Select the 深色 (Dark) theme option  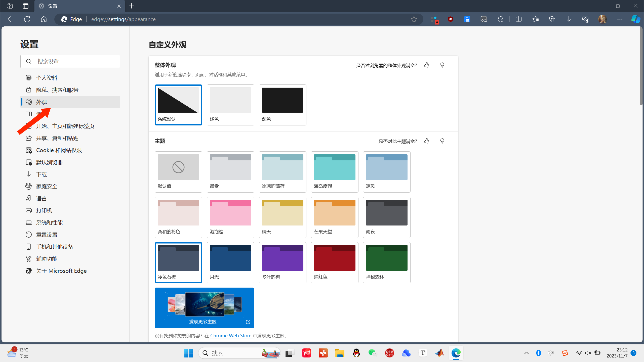282,104
